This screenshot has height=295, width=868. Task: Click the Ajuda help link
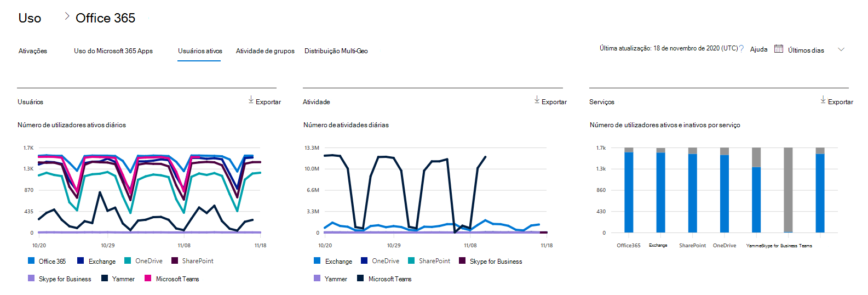point(758,49)
